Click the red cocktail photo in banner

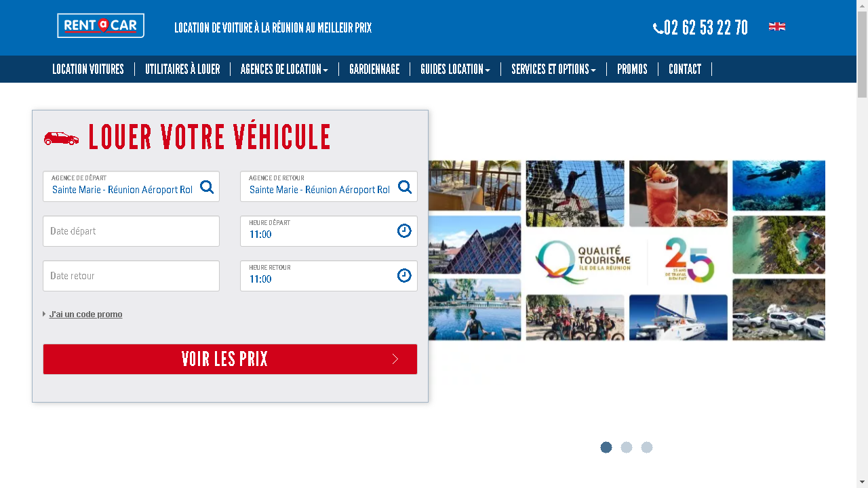click(678, 193)
